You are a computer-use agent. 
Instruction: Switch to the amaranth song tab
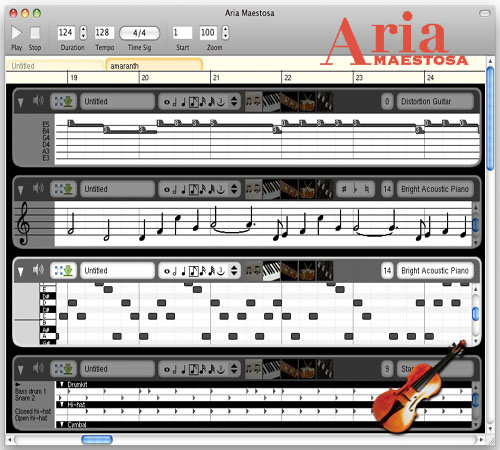pos(154,65)
